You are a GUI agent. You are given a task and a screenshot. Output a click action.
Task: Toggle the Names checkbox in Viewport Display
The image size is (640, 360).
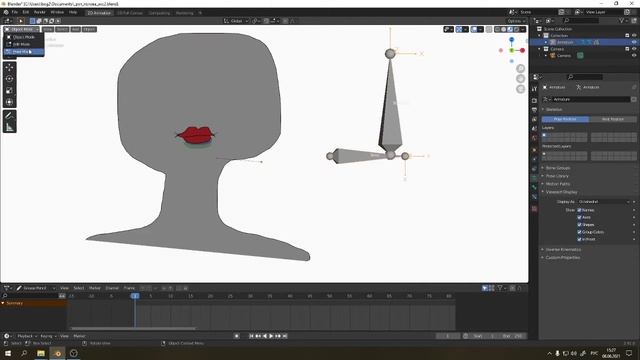click(579, 210)
